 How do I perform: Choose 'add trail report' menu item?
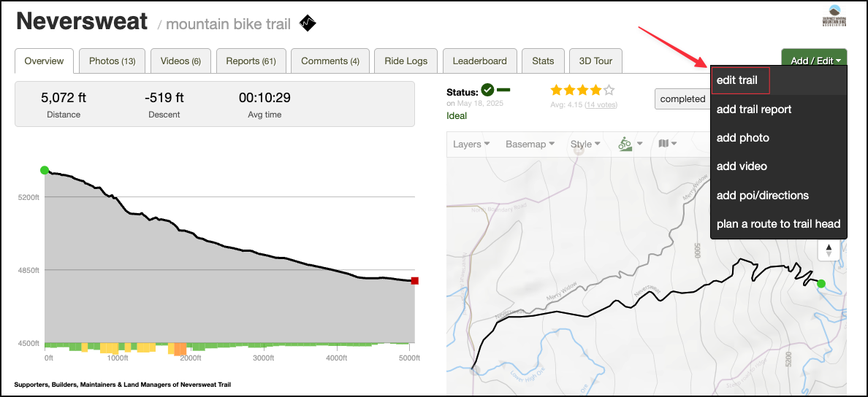point(754,109)
